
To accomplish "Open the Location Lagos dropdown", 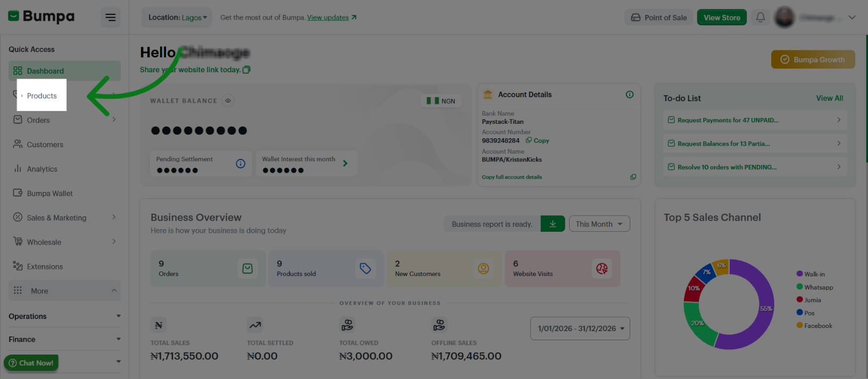I will pos(177,18).
